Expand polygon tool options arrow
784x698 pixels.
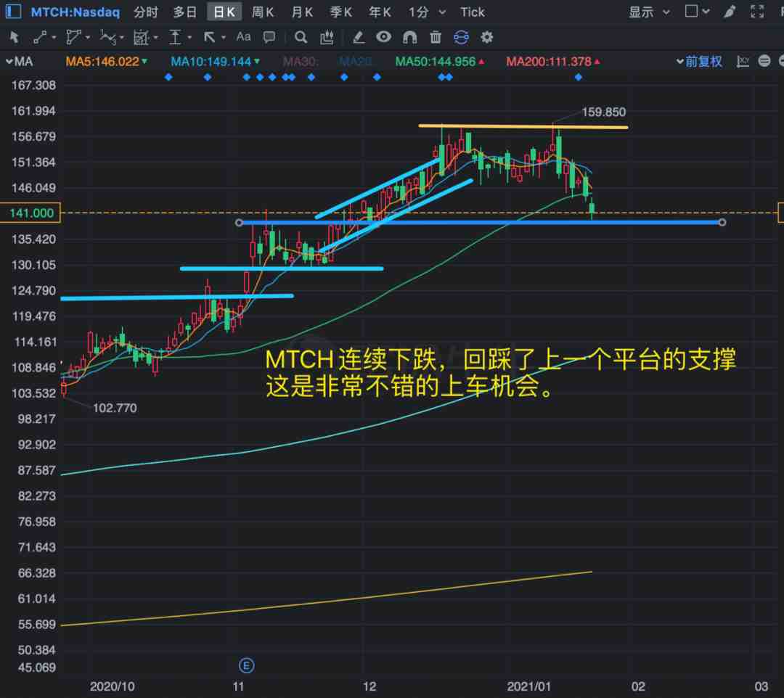pyautogui.click(x=88, y=38)
